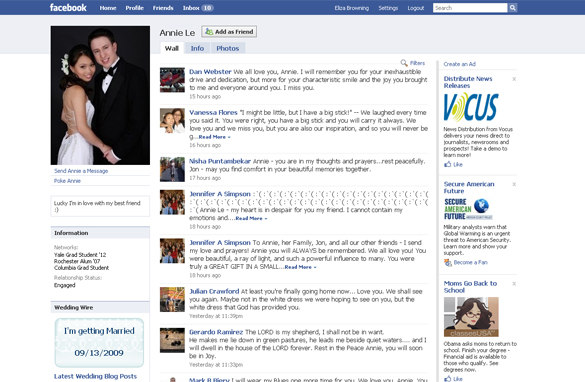Click Send Annie a Message link
Screen dimensions: 585x382
[81, 171]
